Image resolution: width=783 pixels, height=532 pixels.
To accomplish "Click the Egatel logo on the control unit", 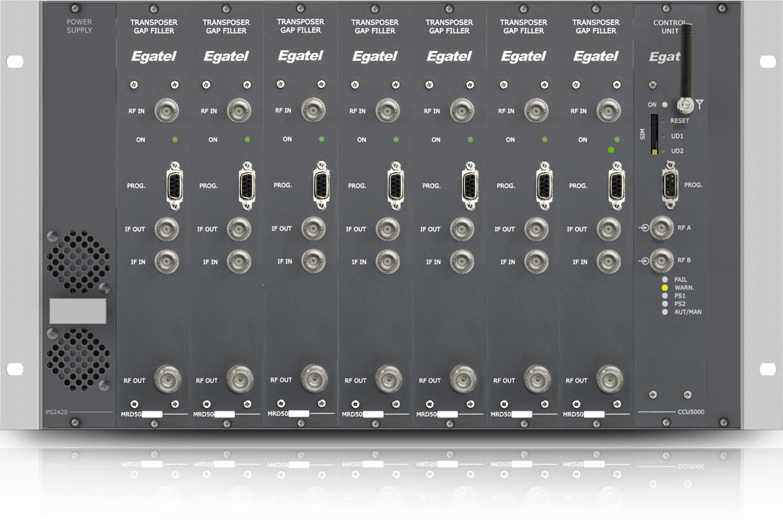I will tap(664, 57).
